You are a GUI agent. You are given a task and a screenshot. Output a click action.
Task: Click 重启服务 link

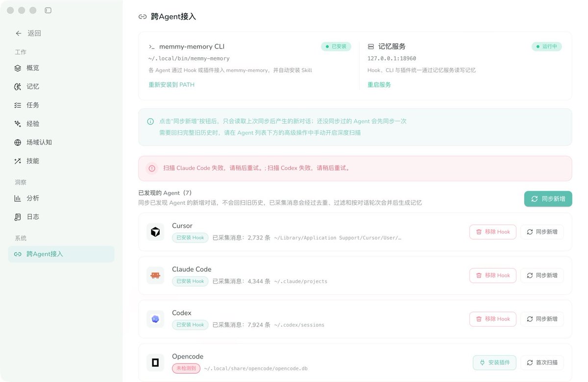379,85
